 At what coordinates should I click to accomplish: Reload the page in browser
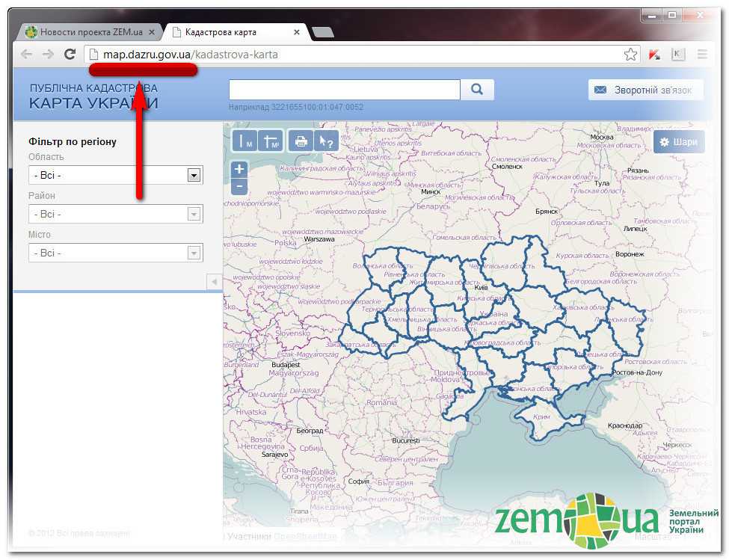click(70, 54)
